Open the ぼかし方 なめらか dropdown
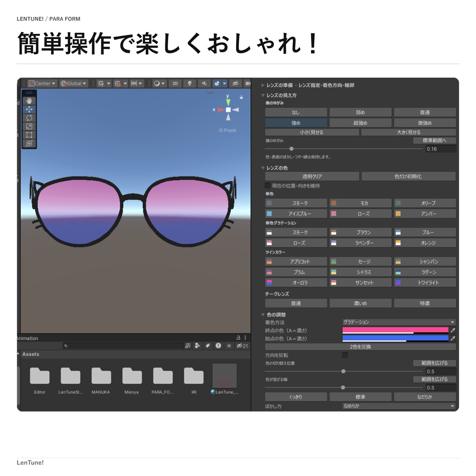Viewport: 476px width, 476px height. [399, 406]
